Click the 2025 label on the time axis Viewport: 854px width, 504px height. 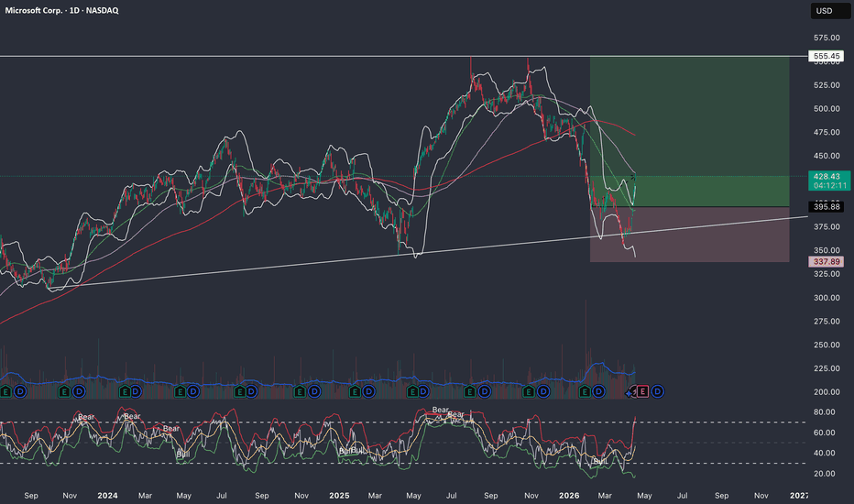339,495
